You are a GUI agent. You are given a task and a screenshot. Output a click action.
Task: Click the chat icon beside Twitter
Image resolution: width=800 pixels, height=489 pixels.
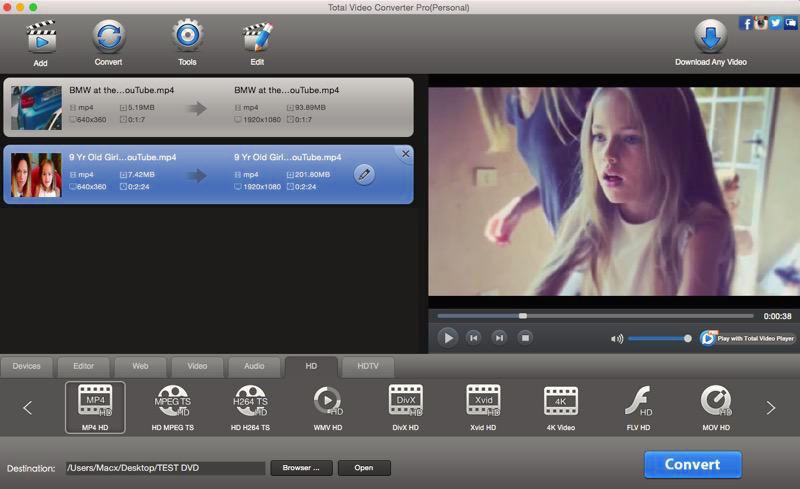(790, 23)
